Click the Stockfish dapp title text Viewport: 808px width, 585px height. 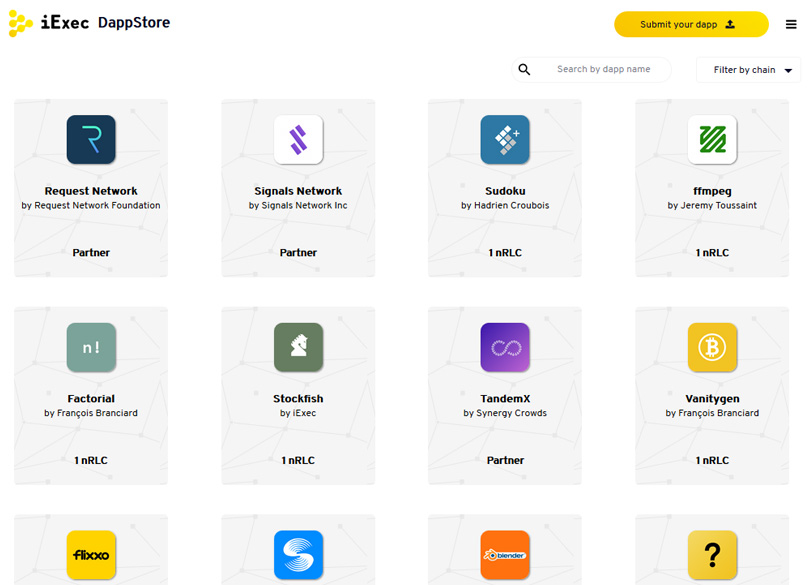(298, 399)
